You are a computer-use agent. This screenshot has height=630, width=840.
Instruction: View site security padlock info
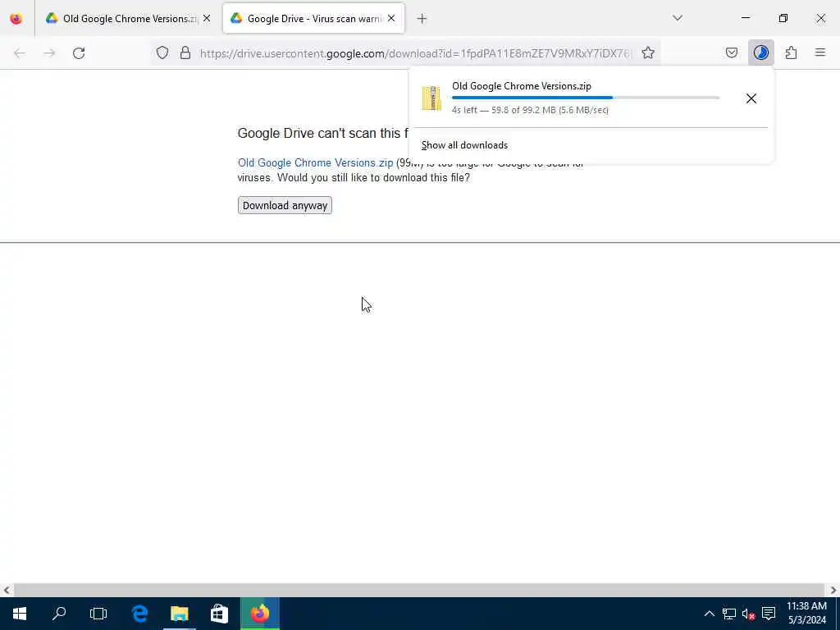coord(185,52)
